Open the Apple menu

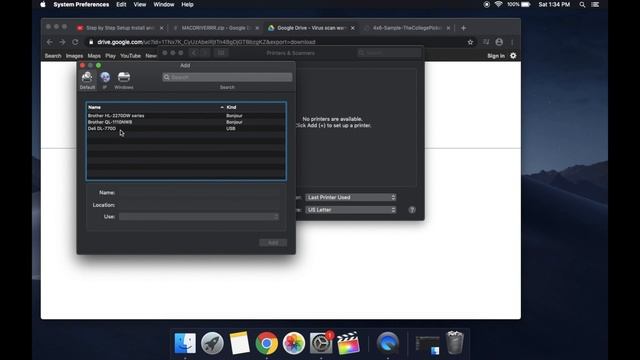pos(43,4)
